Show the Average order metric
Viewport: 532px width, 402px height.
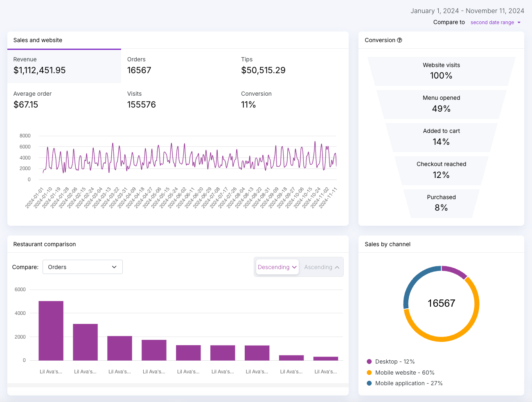pos(64,100)
